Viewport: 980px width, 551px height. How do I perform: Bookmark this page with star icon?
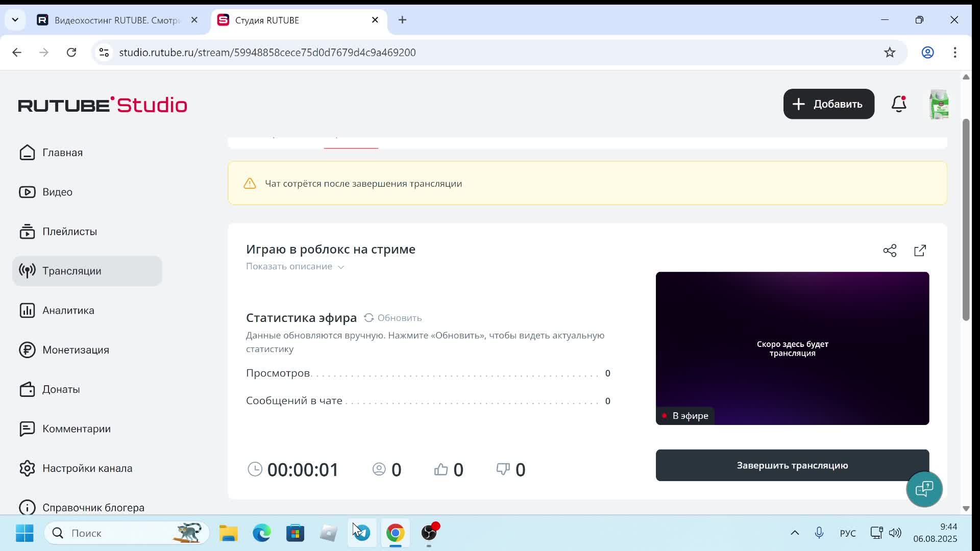(890, 53)
